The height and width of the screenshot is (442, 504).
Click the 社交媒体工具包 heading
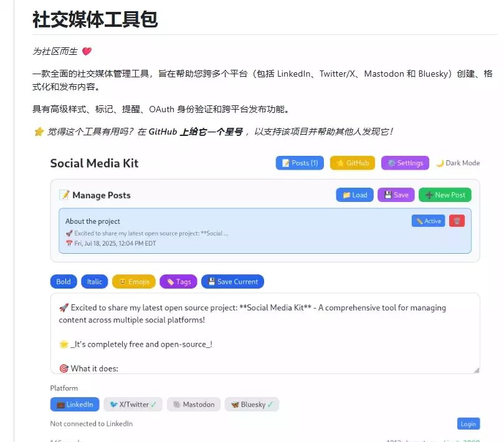click(95, 19)
